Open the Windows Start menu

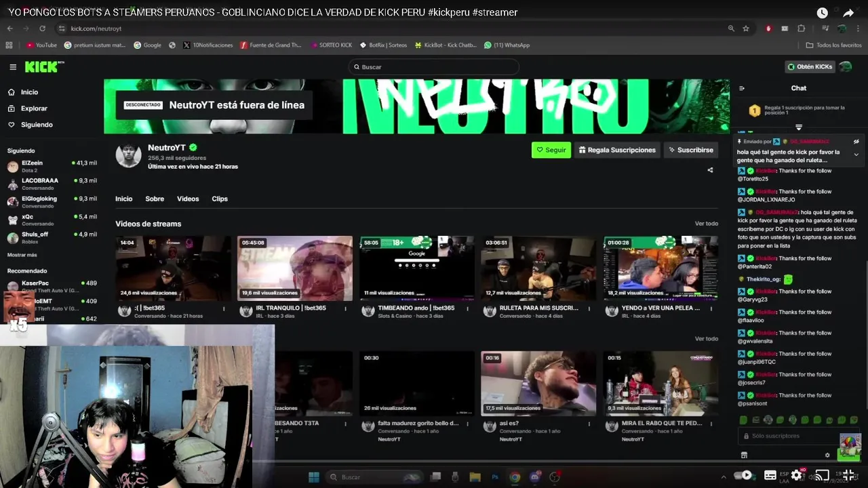point(314,476)
